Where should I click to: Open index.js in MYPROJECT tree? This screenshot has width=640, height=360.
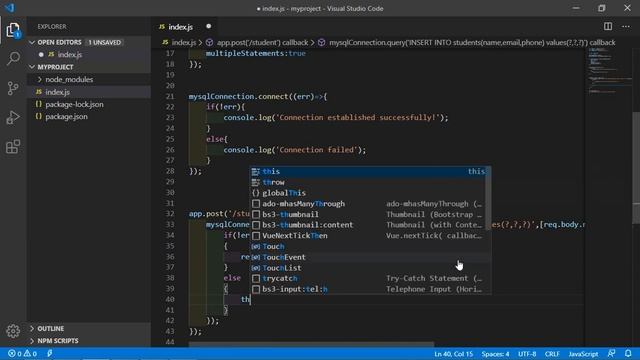click(89, 92)
